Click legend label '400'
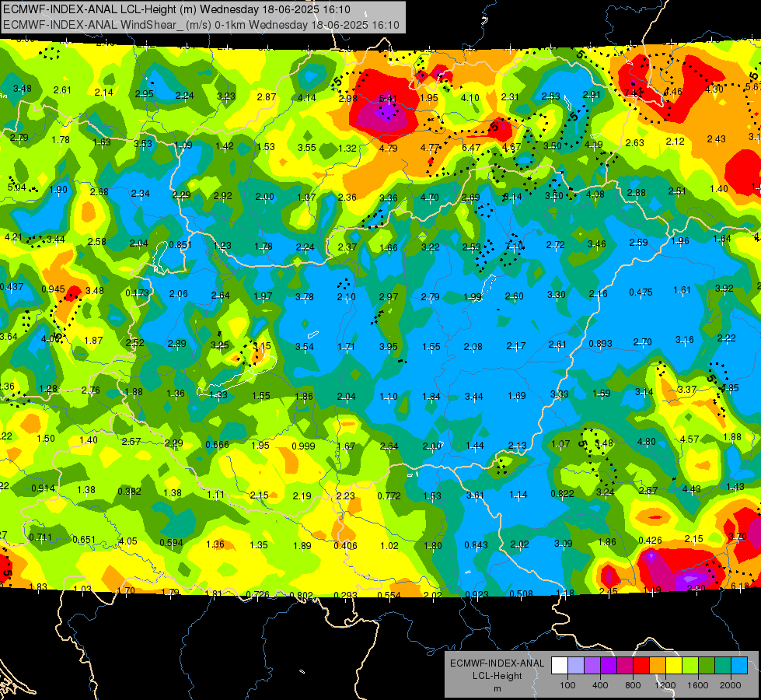Viewport: 761px width, 700px height. [600, 685]
